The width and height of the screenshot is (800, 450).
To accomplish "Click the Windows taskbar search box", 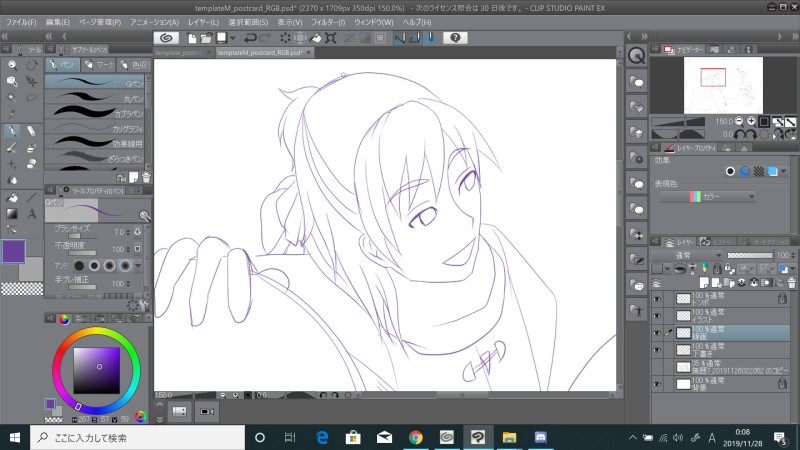I will point(138,437).
